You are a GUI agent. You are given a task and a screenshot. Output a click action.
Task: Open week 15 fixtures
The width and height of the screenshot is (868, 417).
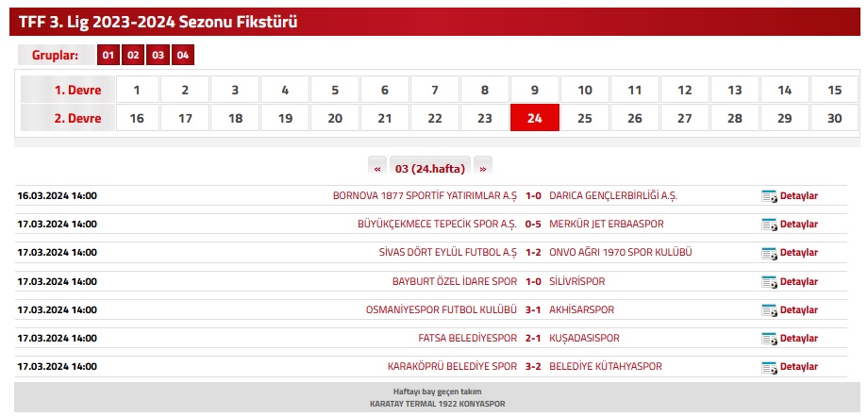coord(834,90)
